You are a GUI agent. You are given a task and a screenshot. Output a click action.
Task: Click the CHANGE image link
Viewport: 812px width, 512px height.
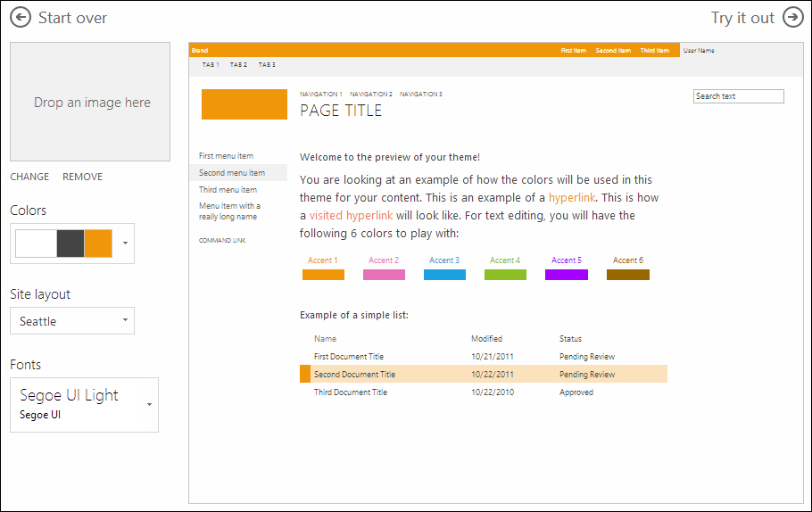(29, 177)
